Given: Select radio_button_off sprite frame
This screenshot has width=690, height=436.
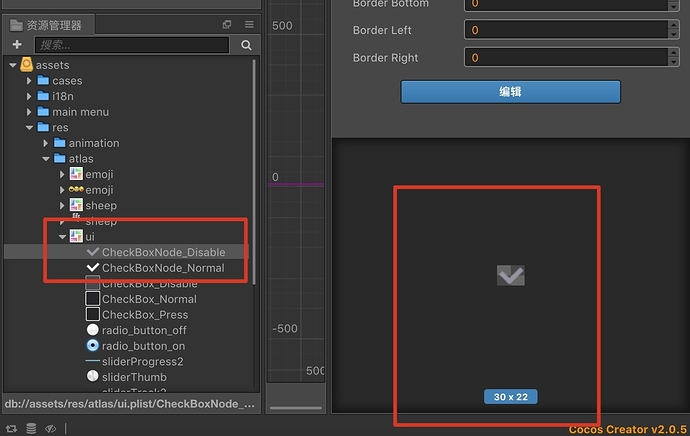Looking at the screenshot, I should point(144,330).
